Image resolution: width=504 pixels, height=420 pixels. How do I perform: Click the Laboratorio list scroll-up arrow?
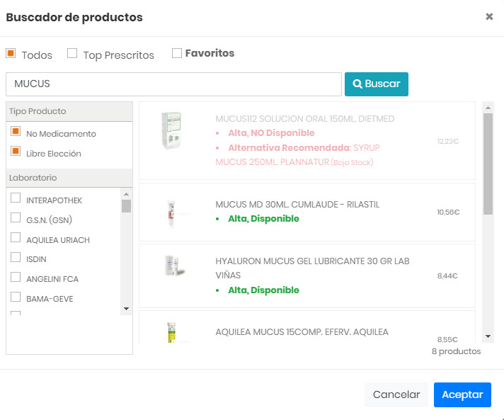pyautogui.click(x=126, y=194)
